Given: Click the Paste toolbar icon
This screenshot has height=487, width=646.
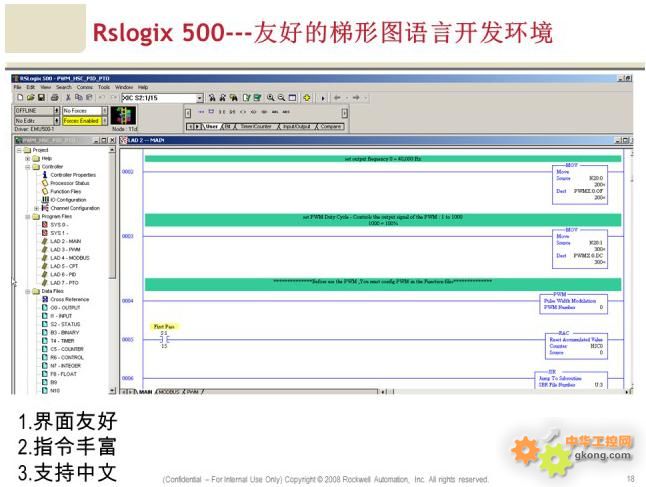Looking at the screenshot, I should (89, 98).
